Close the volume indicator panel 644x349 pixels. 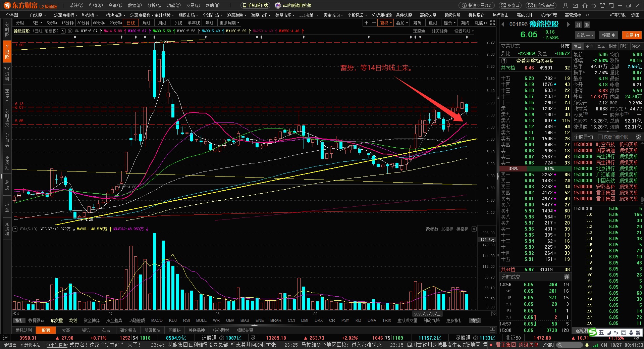pos(474,229)
